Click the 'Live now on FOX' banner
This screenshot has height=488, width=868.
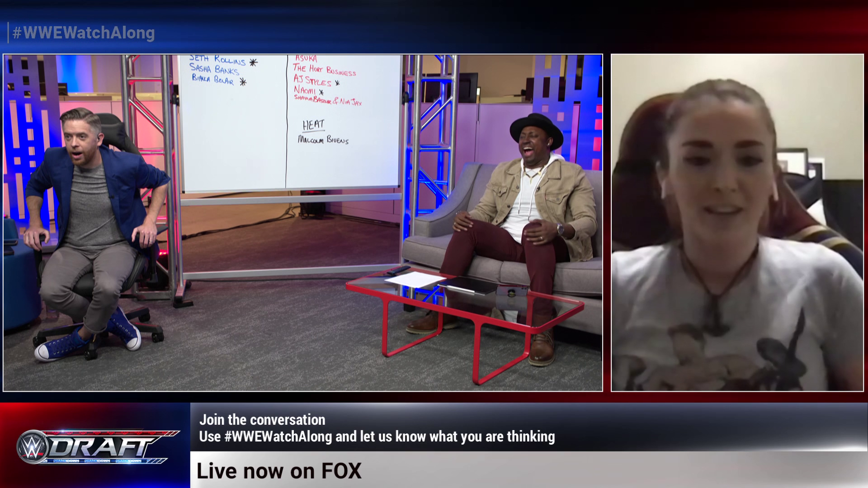279,471
